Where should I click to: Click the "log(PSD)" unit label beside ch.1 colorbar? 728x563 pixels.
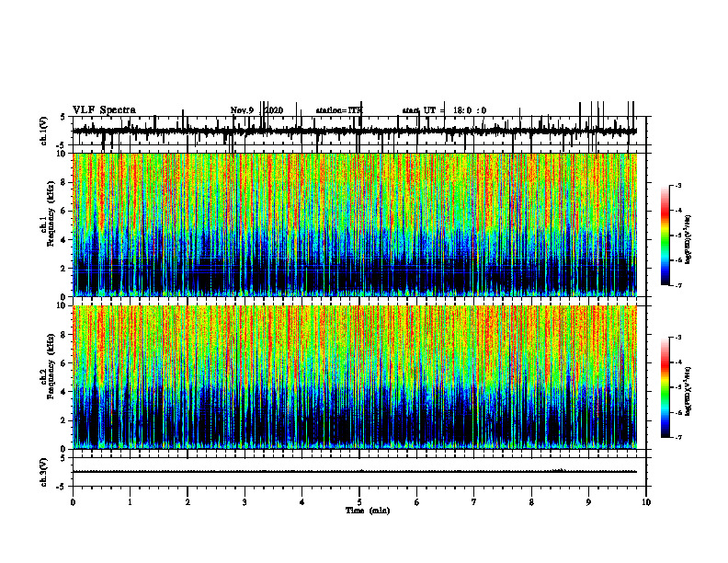click(688, 240)
